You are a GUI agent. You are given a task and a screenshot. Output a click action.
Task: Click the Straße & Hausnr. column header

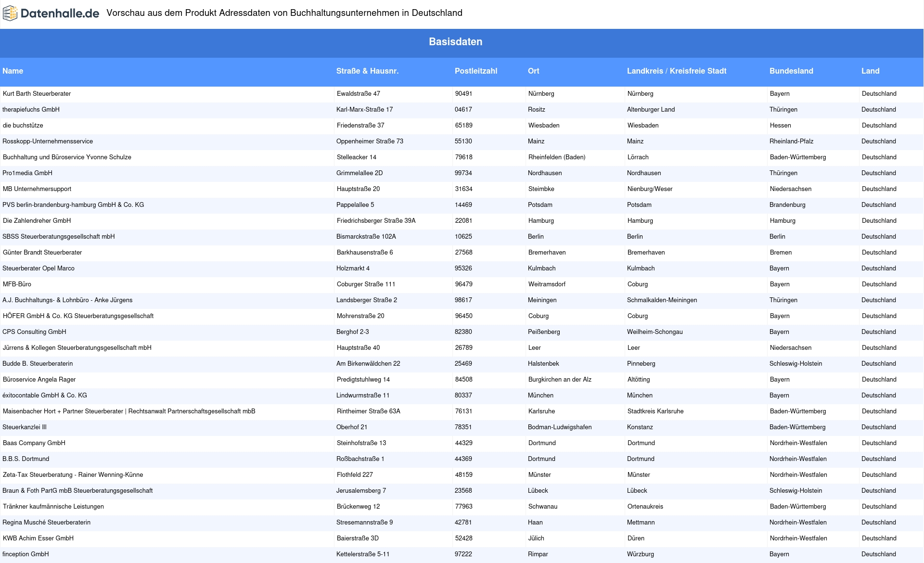367,71
